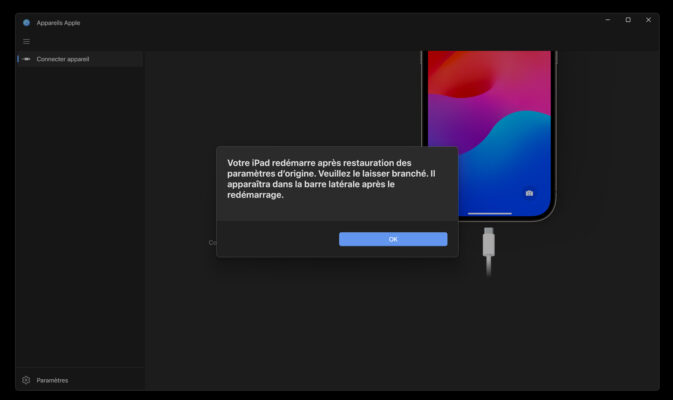Viewport: 673px width, 400px height.
Task: Click the camera icon on the phone illustration
Action: [529, 193]
